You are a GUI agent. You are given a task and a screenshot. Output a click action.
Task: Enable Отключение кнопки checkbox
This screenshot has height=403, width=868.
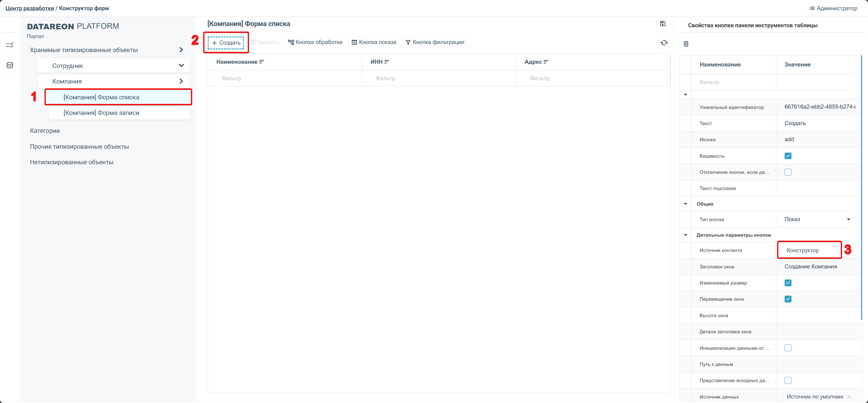point(788,172)
